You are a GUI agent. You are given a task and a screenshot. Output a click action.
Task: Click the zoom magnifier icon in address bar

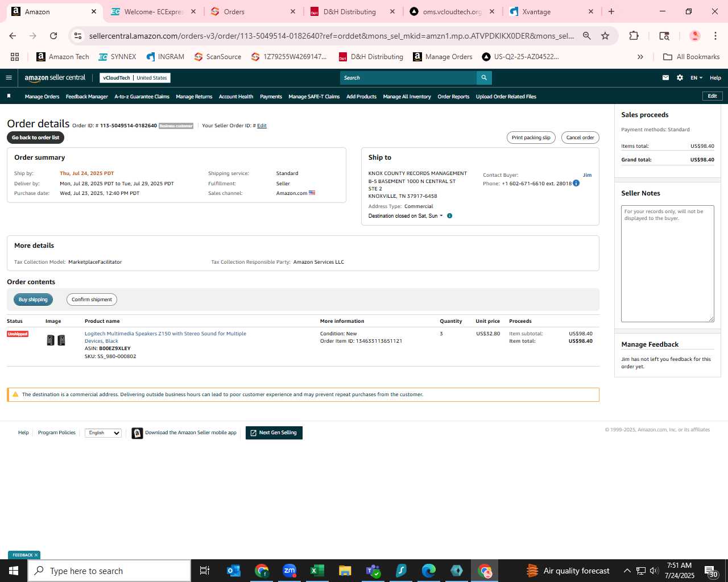click(587, 36)
